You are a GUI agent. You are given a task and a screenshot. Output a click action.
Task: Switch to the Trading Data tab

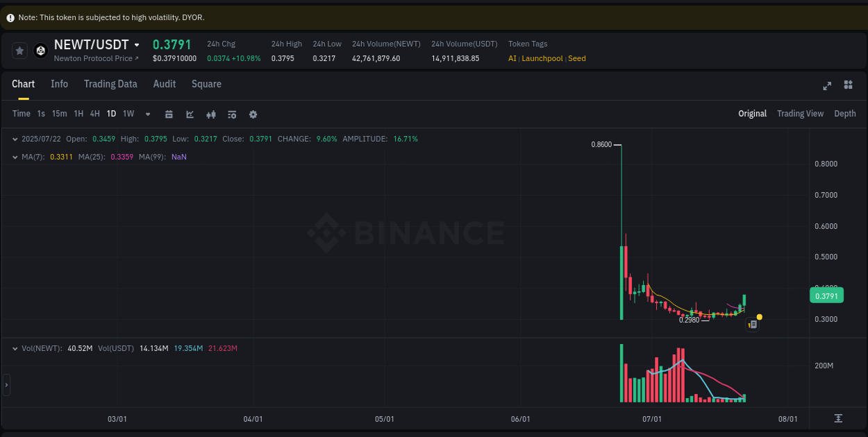point(110,84)
